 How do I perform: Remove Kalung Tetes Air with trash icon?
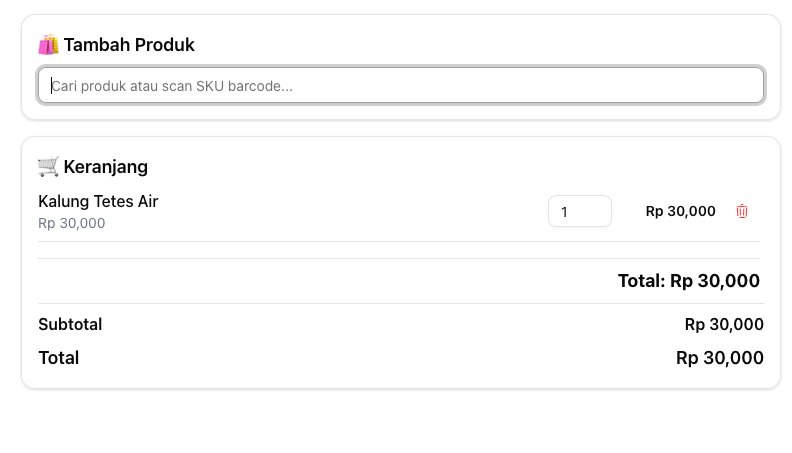[x=742, y=211]
